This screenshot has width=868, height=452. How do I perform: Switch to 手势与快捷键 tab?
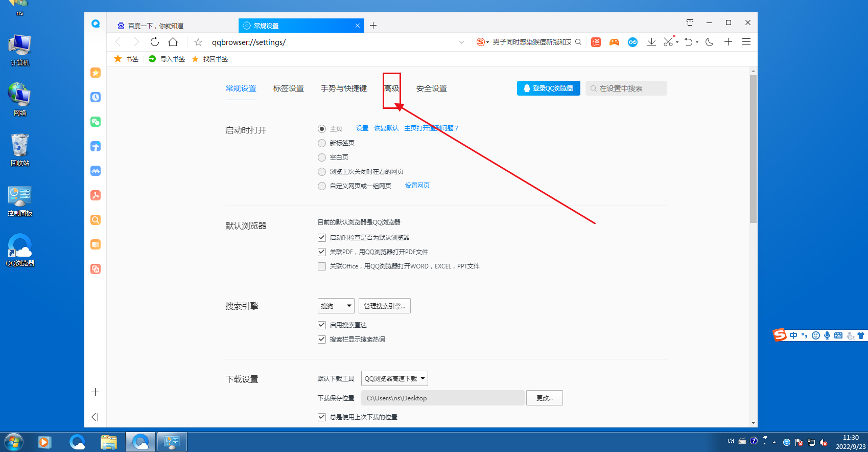pyautogui.click(x=344, y=88)
